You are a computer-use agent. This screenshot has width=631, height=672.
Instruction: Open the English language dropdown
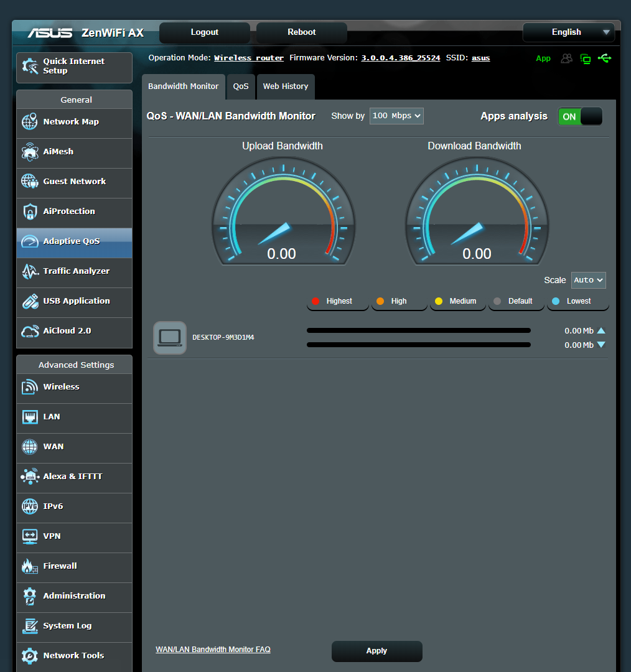coord(568,32)
